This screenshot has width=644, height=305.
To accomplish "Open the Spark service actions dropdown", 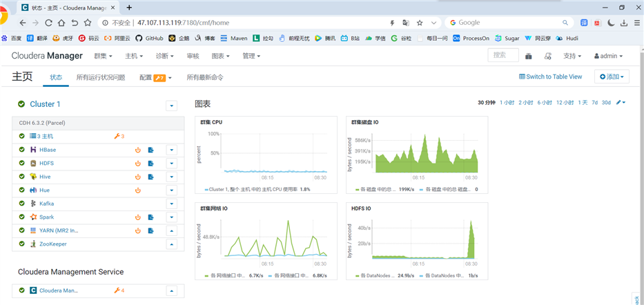I will [171, 217].
